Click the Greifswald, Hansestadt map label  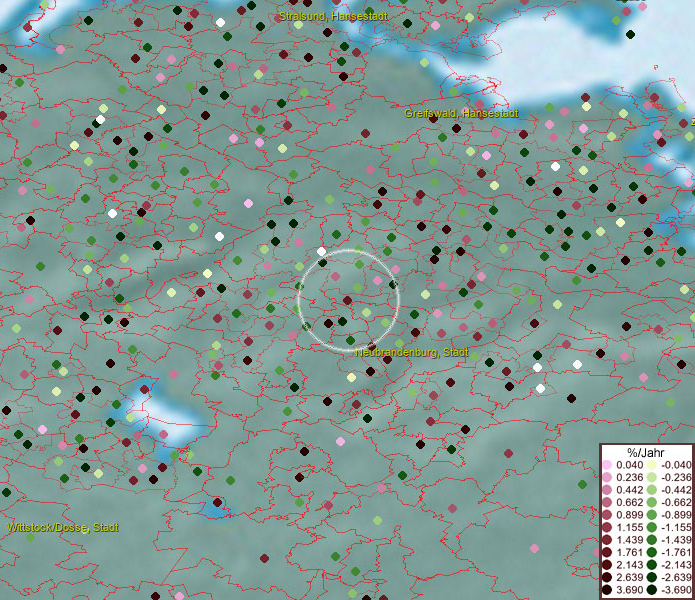(x=461, y=113)
